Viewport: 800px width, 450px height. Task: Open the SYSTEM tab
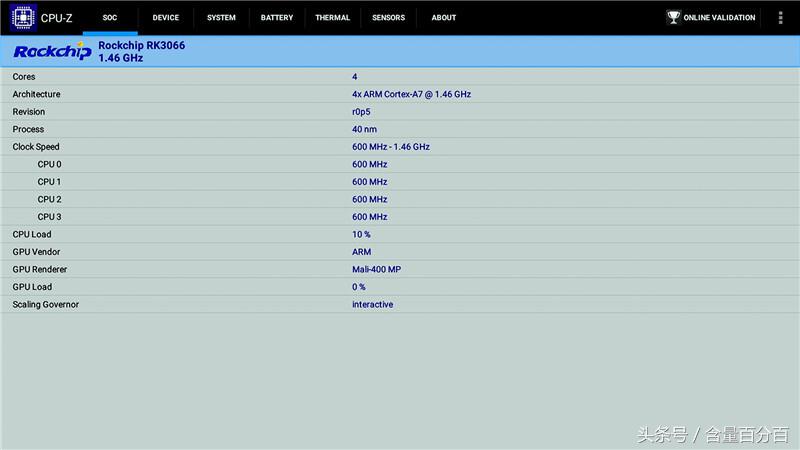[221, 17]
